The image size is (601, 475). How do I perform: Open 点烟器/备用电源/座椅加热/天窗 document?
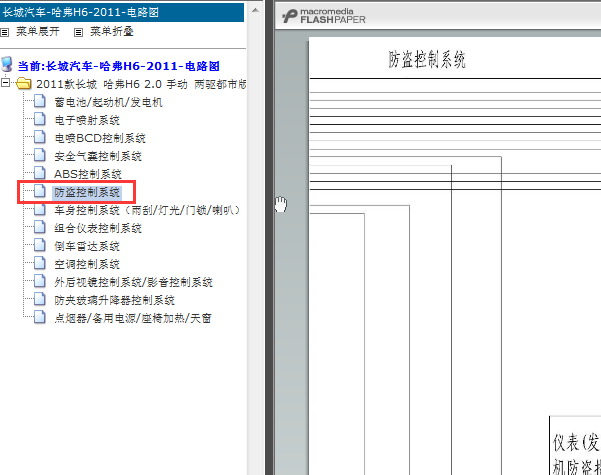click(x=133, y=318)
